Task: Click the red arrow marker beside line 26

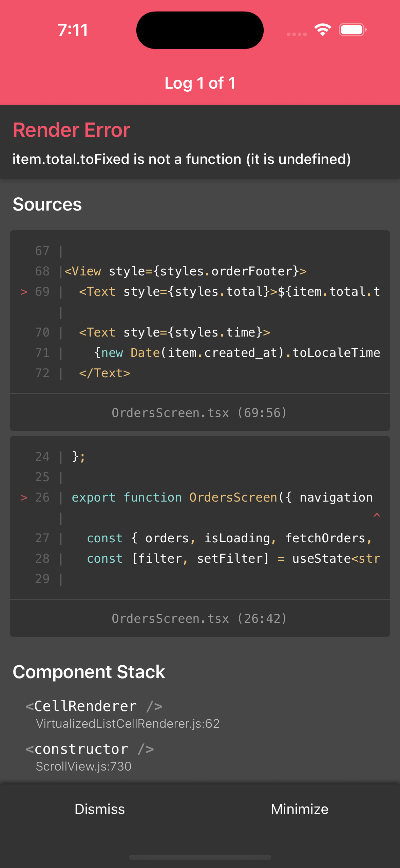Action: pos(24,498)
